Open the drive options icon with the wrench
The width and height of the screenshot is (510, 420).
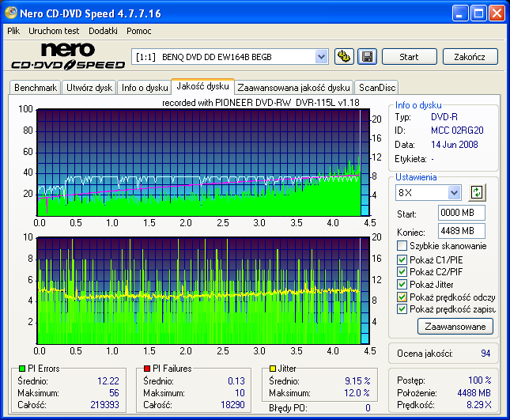[x=344, y=57]
